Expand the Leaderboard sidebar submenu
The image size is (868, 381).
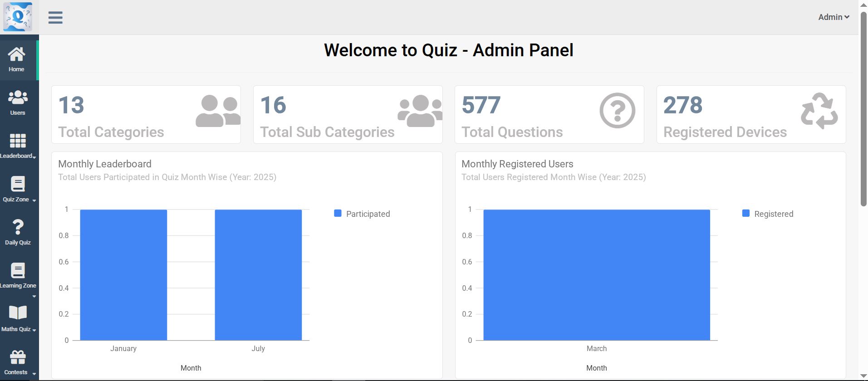(18, 146)
